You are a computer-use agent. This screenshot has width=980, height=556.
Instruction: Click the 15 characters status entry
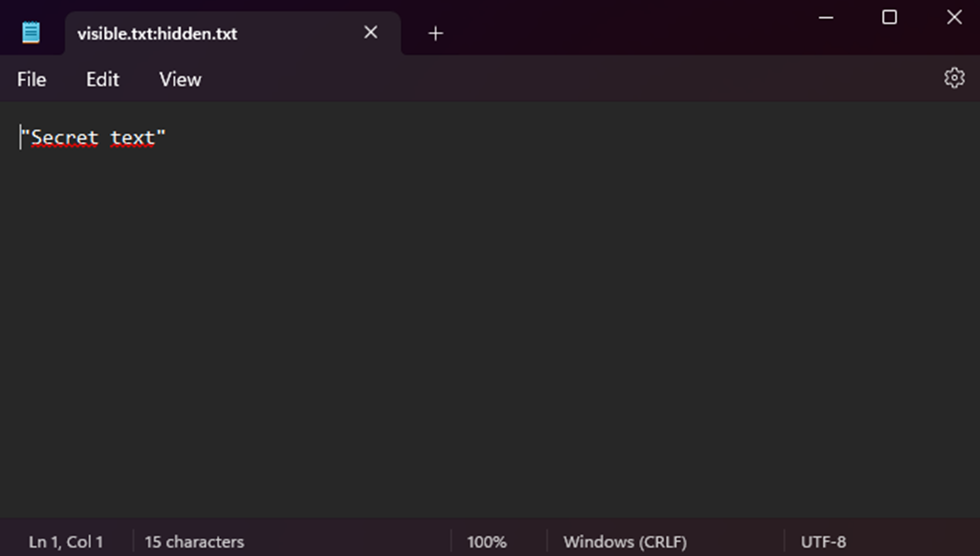tap(194, 542)
